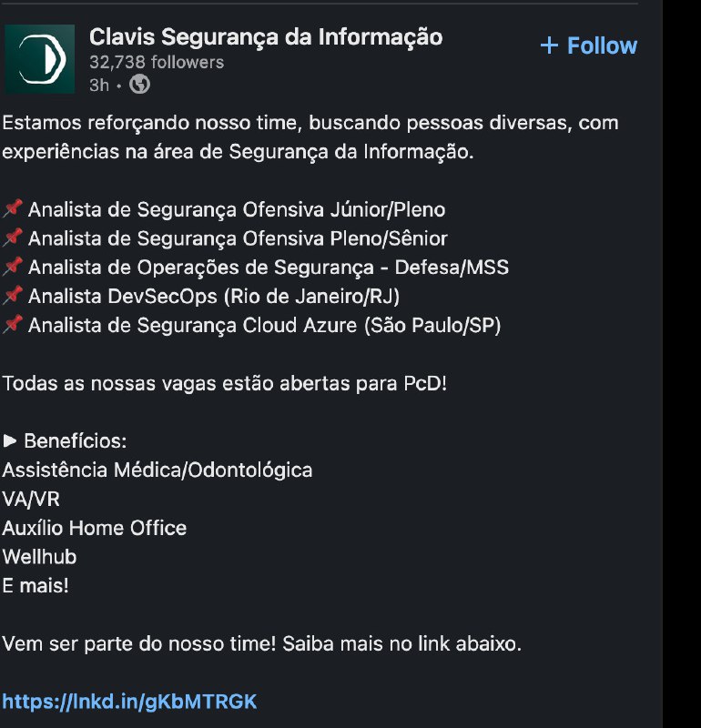Click the plus icon beside Follow

click(x=548, y=45)
